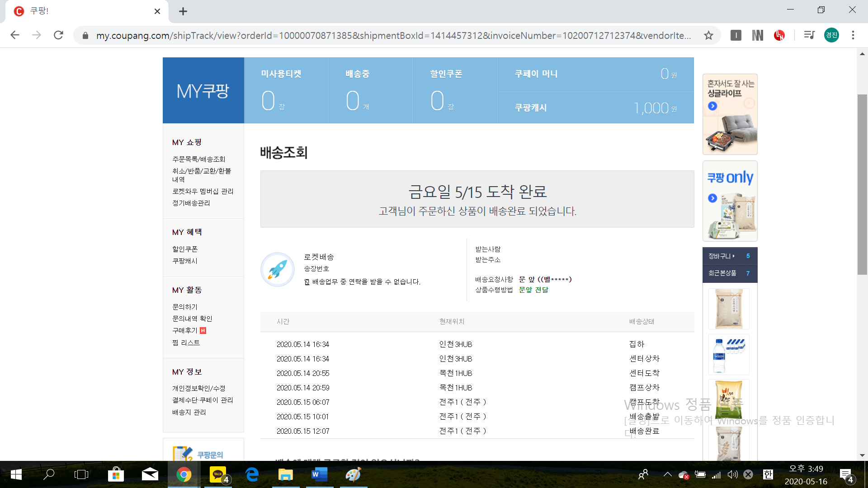Open a new browser tab
The image size is (868, 488).
(x=183, y=11)
